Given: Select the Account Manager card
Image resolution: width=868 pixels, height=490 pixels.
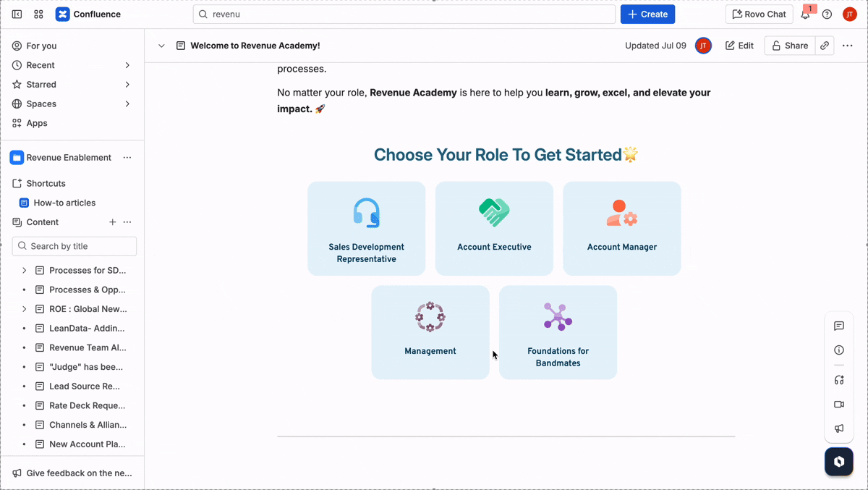Looking at the screenshot, I should 622,229.
